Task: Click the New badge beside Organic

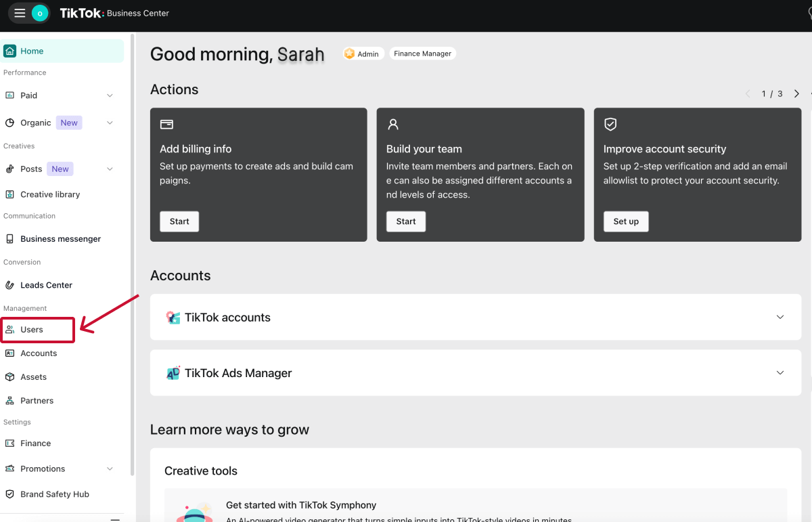Action: (x=69, y=123)
